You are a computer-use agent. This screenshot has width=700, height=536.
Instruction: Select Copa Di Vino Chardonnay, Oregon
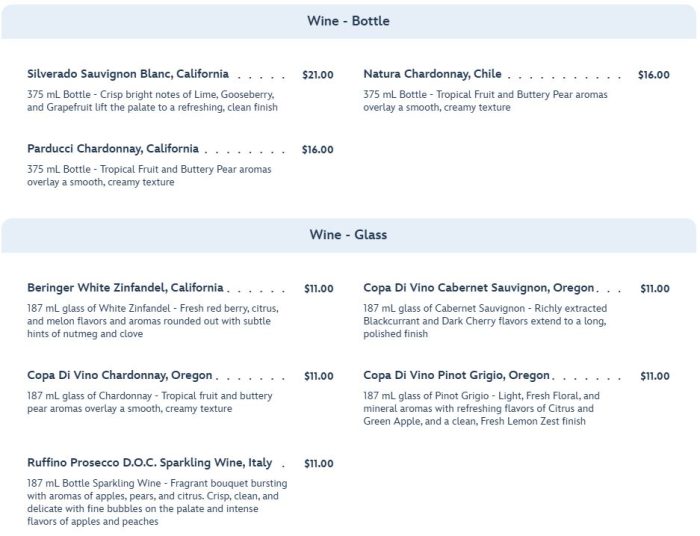click(120, 376)
